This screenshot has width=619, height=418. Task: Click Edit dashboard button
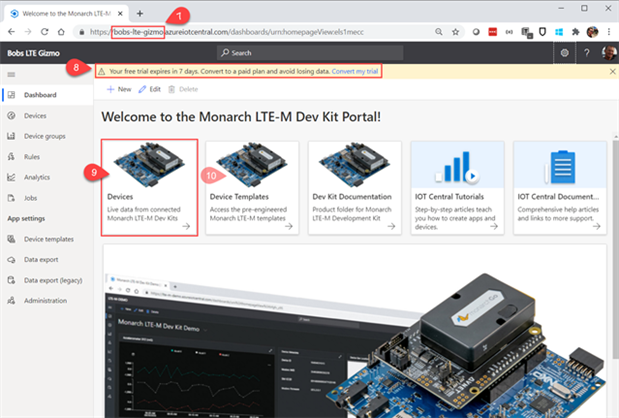[149, 89]
